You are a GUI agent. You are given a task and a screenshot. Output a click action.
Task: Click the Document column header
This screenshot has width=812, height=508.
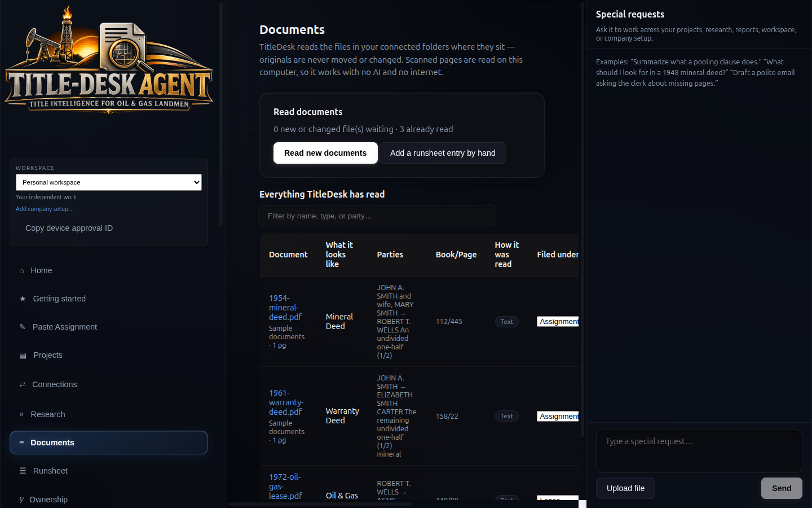coord(288,255)
